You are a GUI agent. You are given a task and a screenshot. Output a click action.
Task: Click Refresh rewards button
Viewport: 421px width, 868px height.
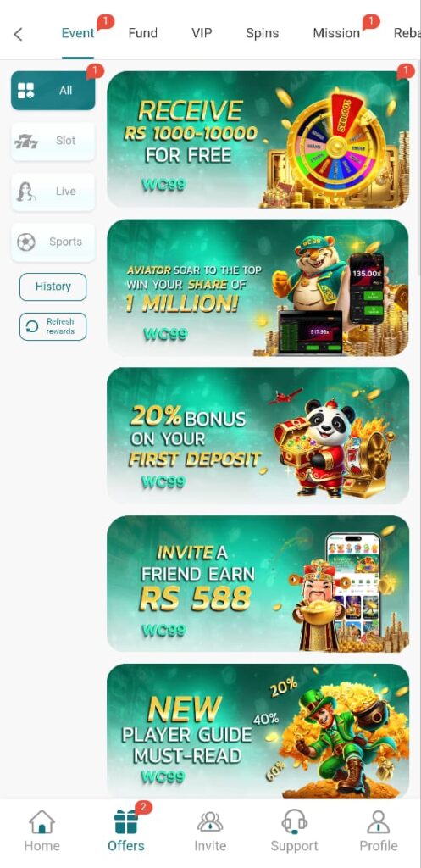pyautogui.click(x=53, y=326)
